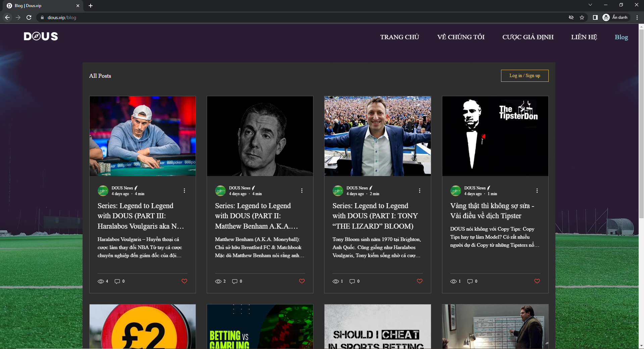Bookmark this page with the star icon
Screen dimensions: 644x349
coord(582,17)
